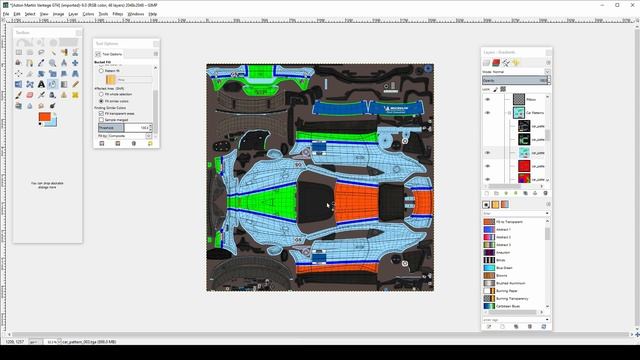Create a new layer group

click(496, 193)
